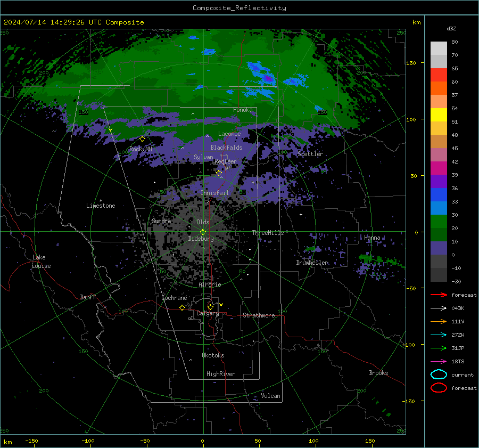This screenshot has width=479, height=448.
Task: Click the Brooks city label
Action: pyautogui.click(x=378, y=373)
